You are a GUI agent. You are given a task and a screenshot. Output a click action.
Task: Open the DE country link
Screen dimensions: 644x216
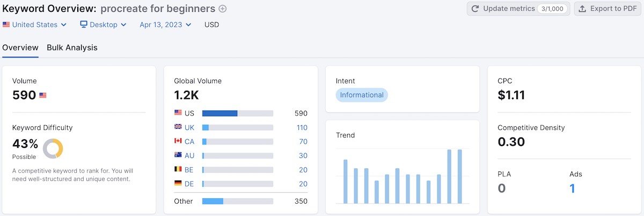[189, 183]
